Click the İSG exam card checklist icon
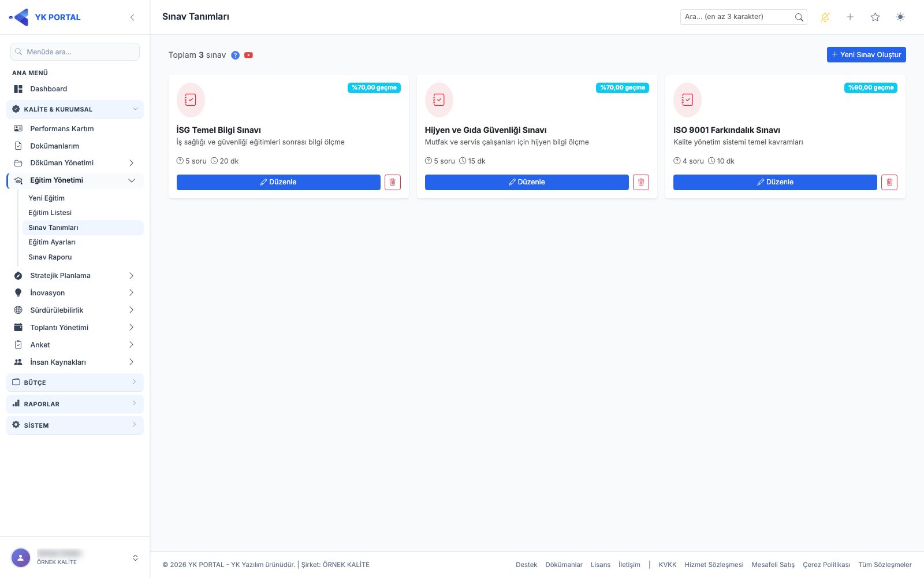 point(191,100)
